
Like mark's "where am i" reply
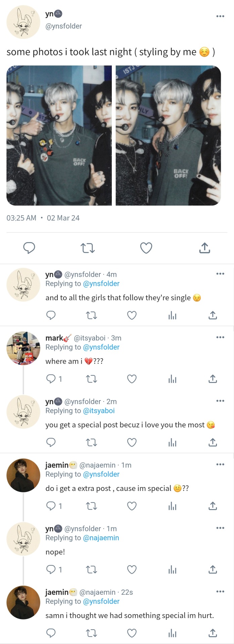coord(132,379)
